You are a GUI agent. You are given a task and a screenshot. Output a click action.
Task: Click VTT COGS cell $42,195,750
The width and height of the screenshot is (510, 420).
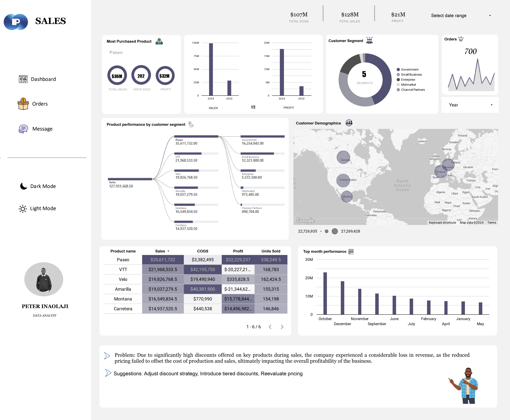[x=203, y=270]
